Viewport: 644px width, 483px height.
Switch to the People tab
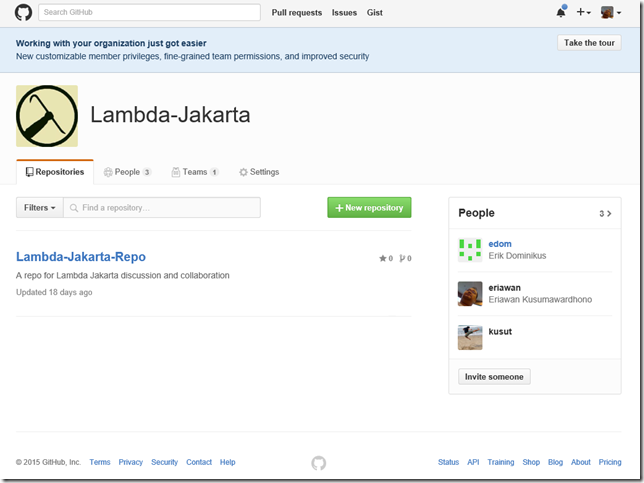point(127,172)
